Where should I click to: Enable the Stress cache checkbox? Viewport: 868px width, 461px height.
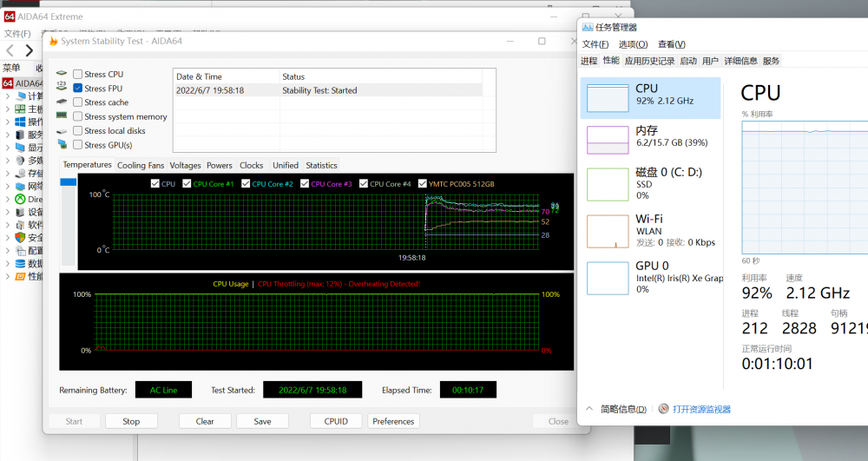(x=77, y=102)
